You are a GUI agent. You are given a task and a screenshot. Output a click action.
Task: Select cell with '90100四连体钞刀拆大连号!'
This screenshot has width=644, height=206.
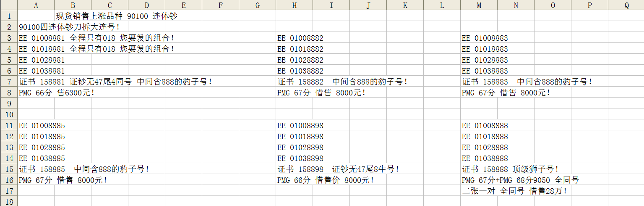click(x=36, y=27)
